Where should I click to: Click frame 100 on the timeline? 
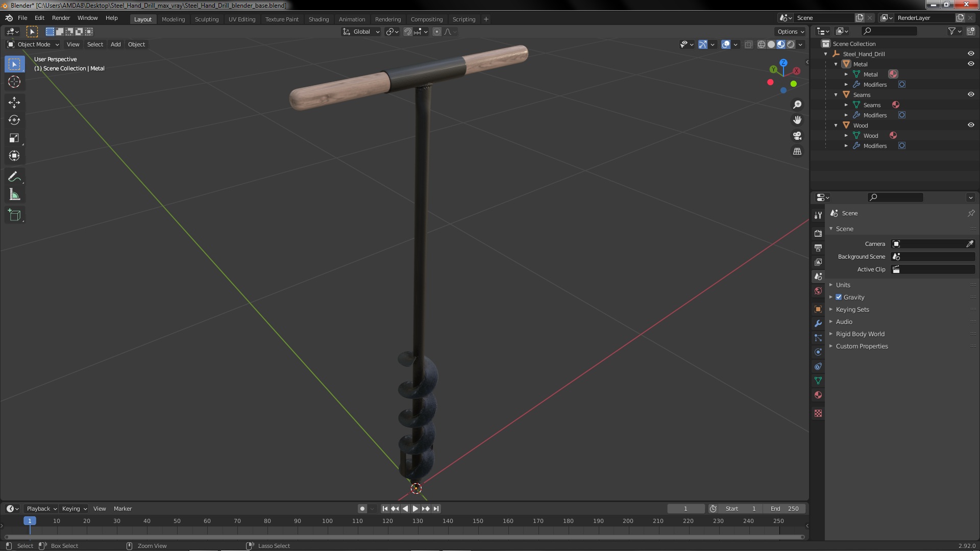327,521
